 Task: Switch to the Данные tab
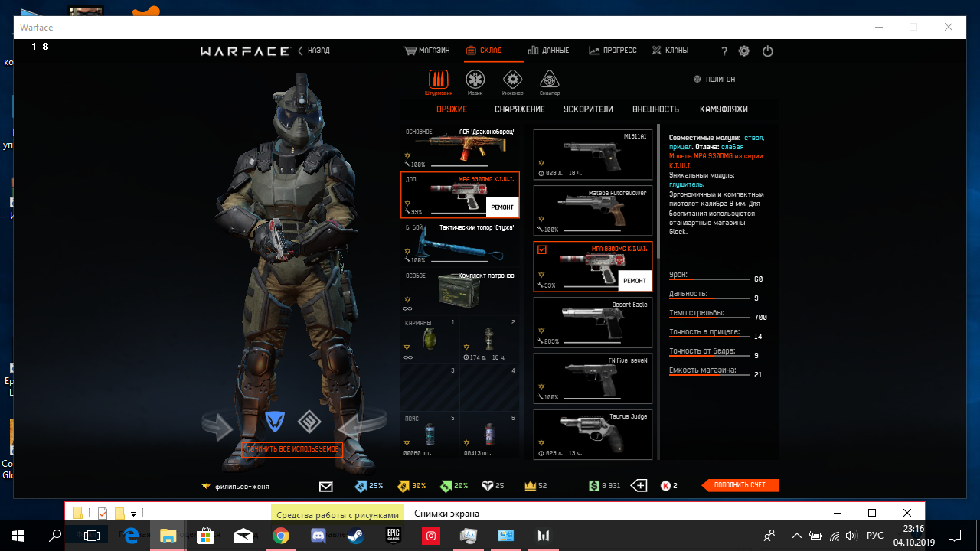pos(548,51)
